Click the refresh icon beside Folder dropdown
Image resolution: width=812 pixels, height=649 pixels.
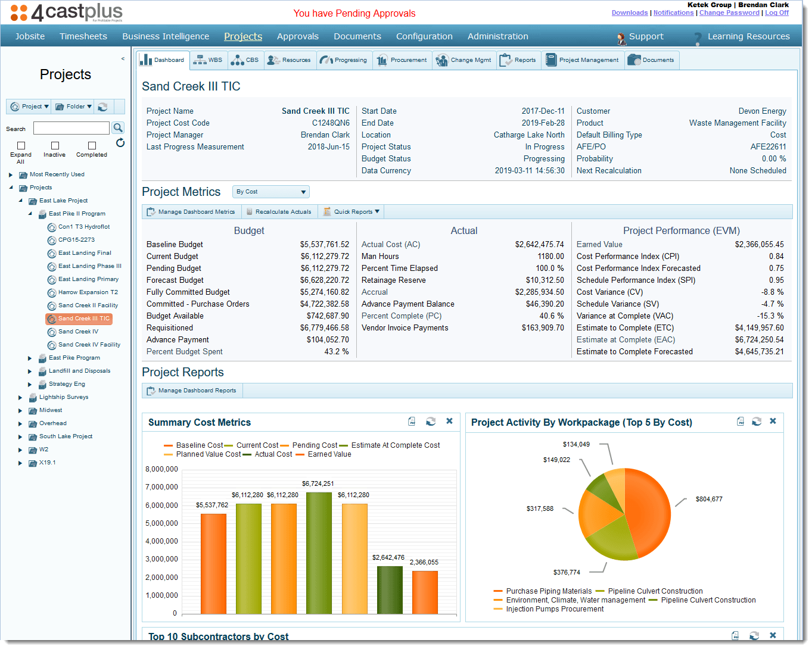point(102,107)
